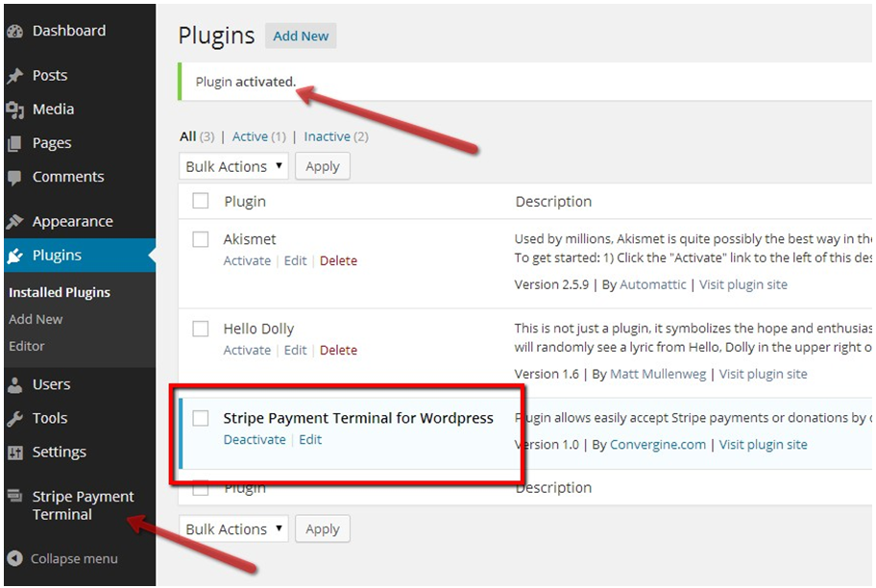Click the Appearance paintbrush icon
Image resolution: width=876 pixels, height=588 pixels.
(x=15, y=222)
